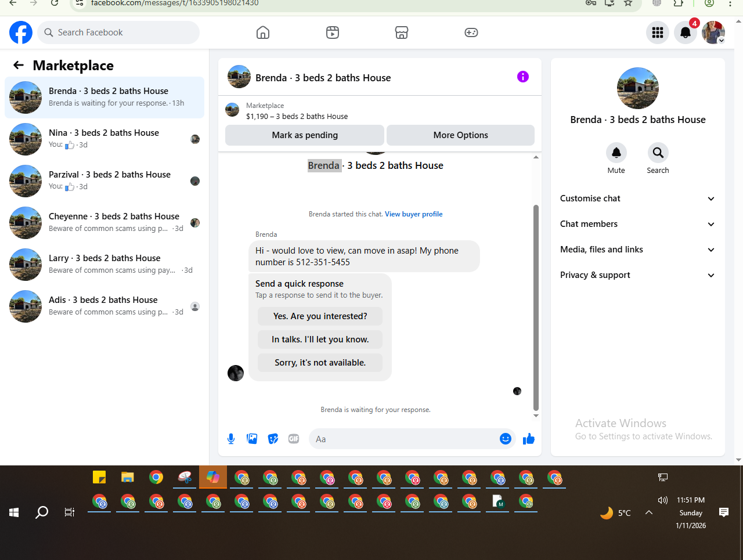Expand the Customise chat section

637,198
